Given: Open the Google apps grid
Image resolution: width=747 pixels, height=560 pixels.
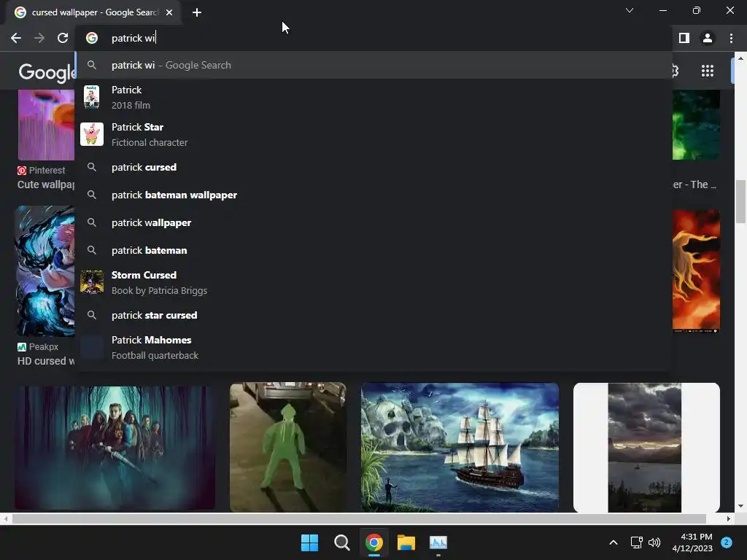Looking at the screenshot, I should pyautogui.click(x=708, y=71).
